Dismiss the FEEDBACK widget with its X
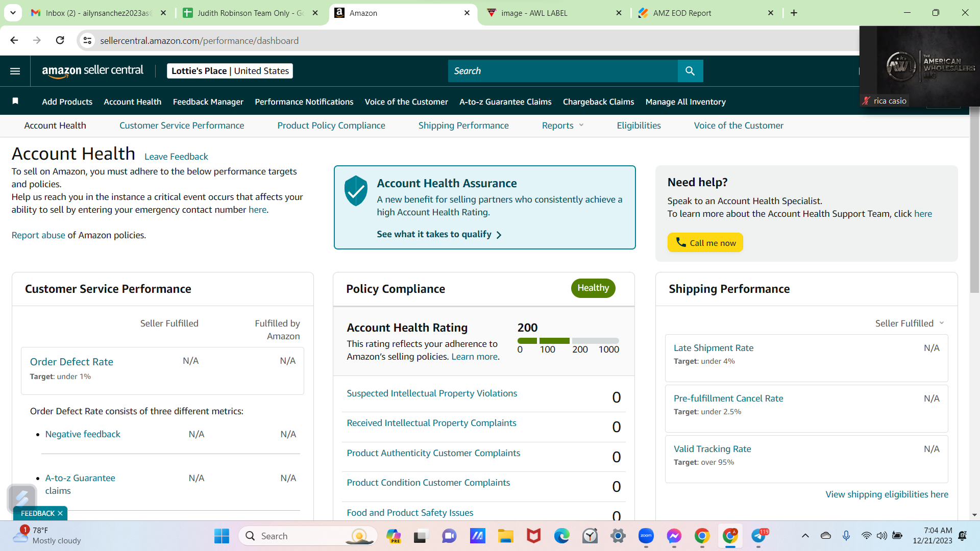This screenshot has width=980, height=551. 60,513
